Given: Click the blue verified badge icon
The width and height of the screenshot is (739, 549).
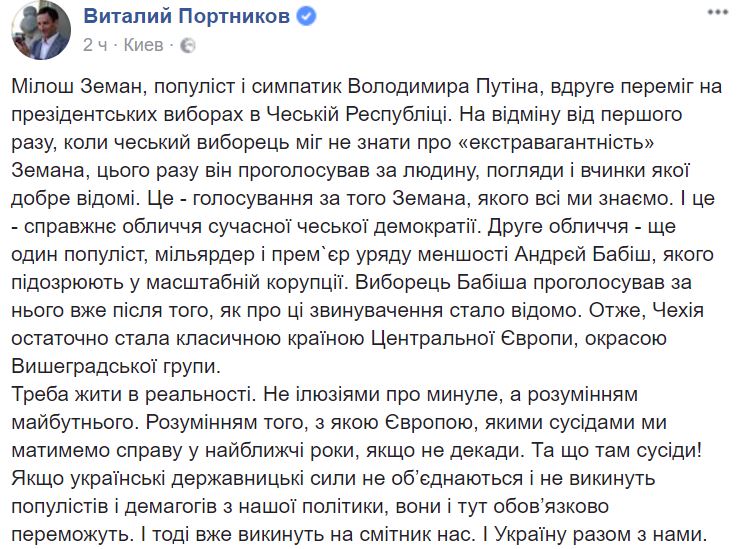Looking at the screenshot, I should pyautogui.click(x=306, y=16).
